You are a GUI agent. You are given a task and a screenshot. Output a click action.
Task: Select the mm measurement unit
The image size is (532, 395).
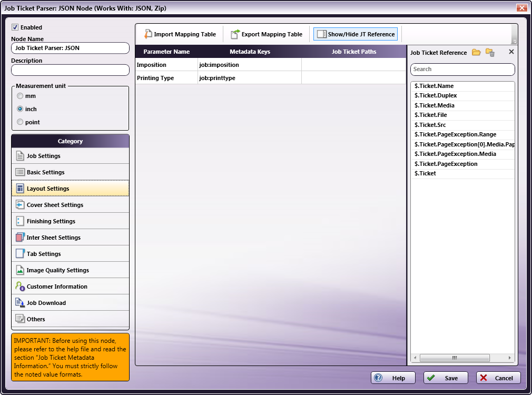tap(20, 96)
